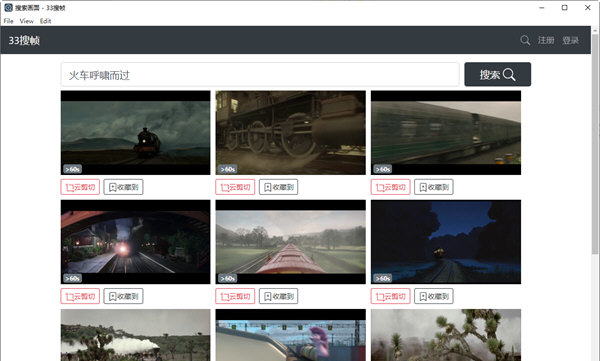Click 云剪切 under the locomotive wheels clip
This screenshot has width=600, height=361.
(x=235, y=187)
